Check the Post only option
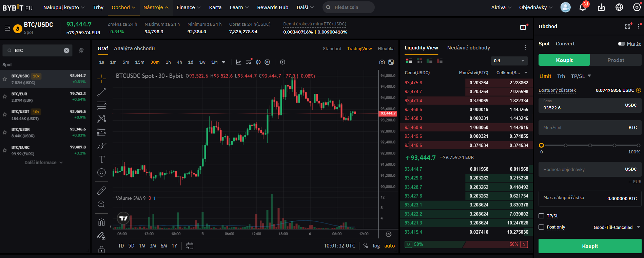This screenshot has height=258, width=644. click(x=541, y=227)
